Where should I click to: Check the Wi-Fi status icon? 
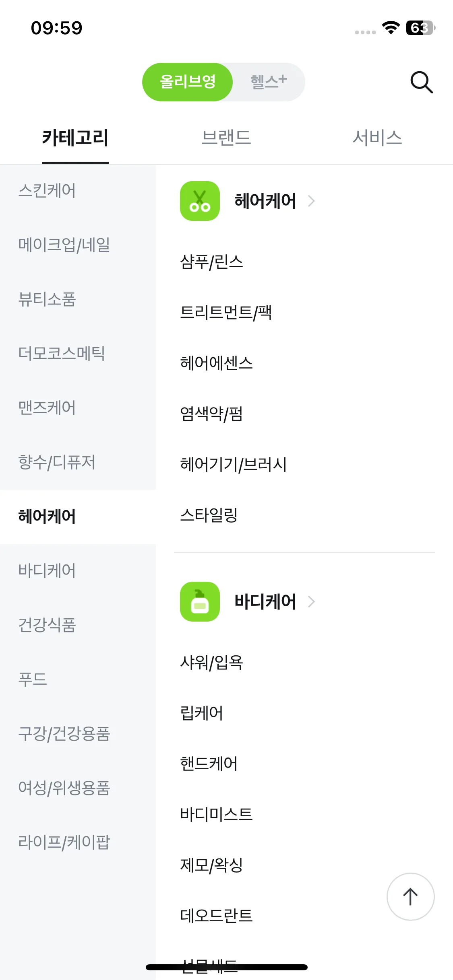point(390,27)
